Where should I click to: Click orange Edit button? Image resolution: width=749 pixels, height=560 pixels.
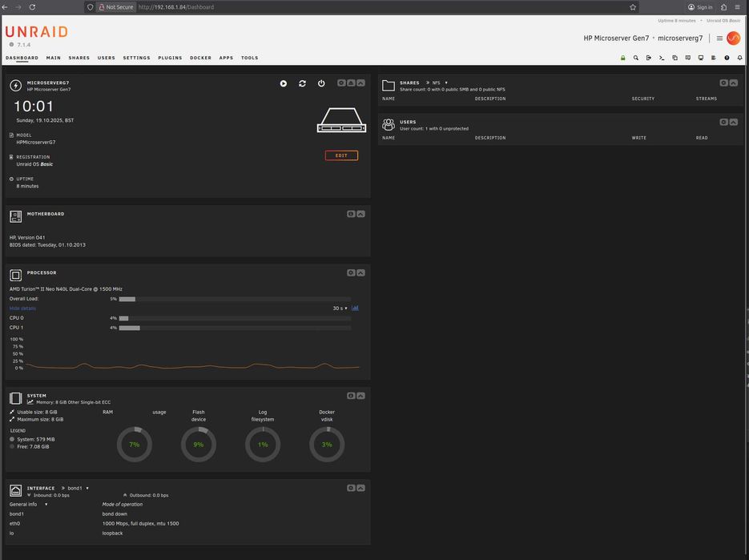[x=341, y=155]
